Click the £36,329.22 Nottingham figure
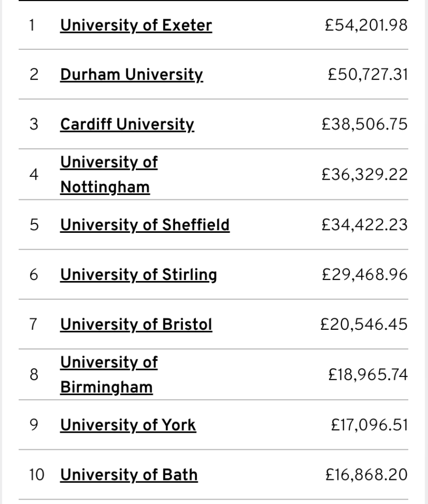Screen dimensions: 428x504 click(365, 175)
